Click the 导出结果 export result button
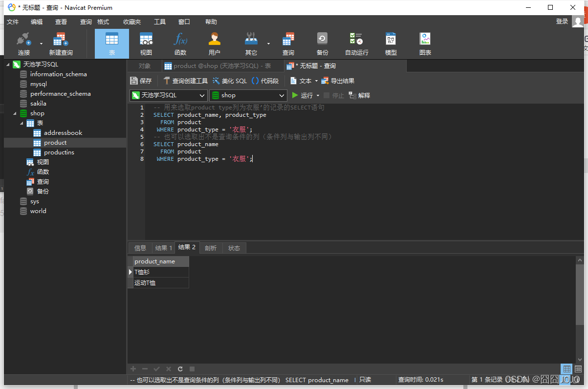 [338, 81]
